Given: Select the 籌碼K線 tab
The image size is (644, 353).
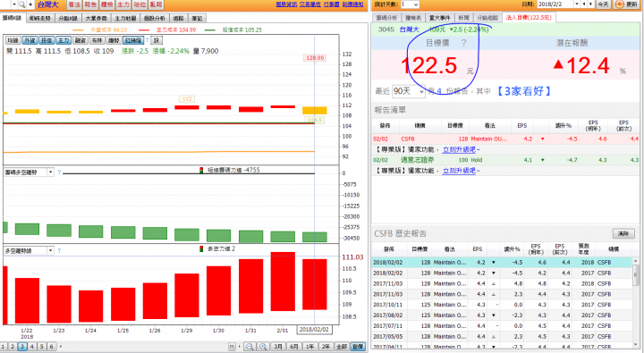Looking at the screenshot, I should [13, 18].
